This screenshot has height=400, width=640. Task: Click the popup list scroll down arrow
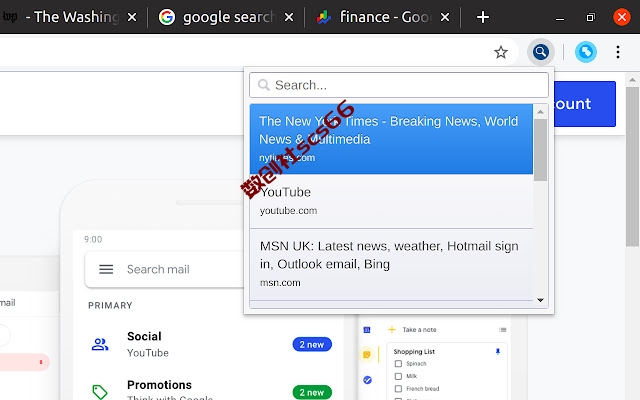point(540,300)
